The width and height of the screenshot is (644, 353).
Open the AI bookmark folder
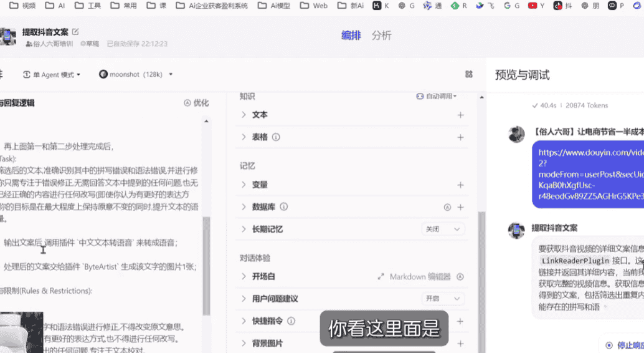tap(55, 6)
